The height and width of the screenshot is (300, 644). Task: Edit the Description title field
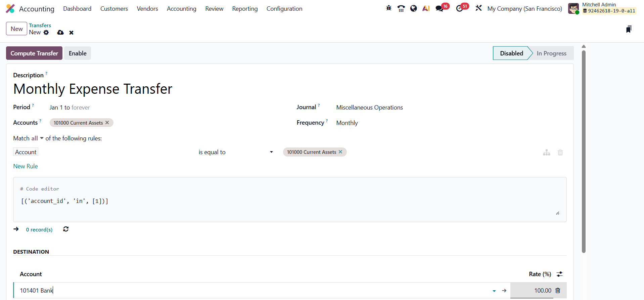(93, 89)
